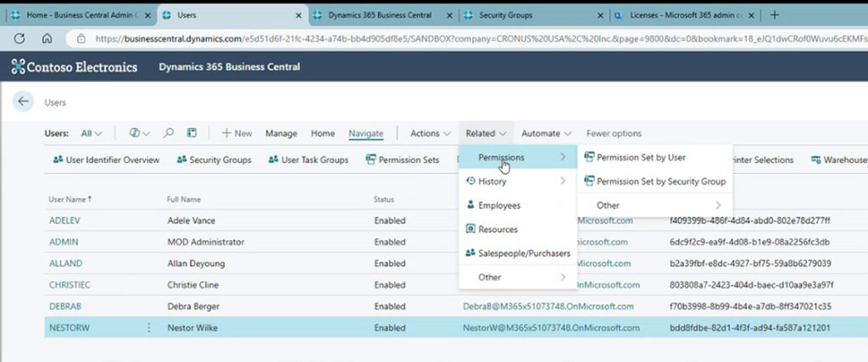Screen dimensions: 868x362
Task: Open the Users All filter dropdown
Action: 92,133
